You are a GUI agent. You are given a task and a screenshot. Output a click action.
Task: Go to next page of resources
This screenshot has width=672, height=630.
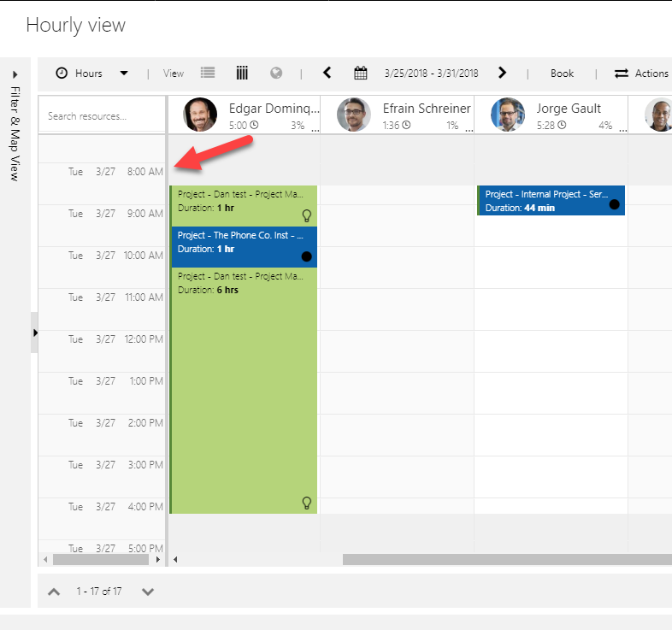click(x=147, y=592)
